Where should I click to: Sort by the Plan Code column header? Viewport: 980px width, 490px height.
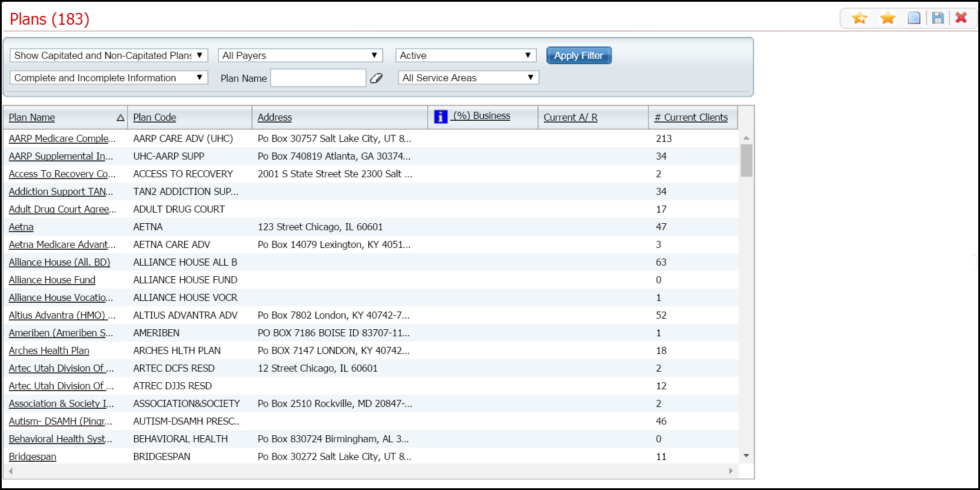click(x=154, y=118)
